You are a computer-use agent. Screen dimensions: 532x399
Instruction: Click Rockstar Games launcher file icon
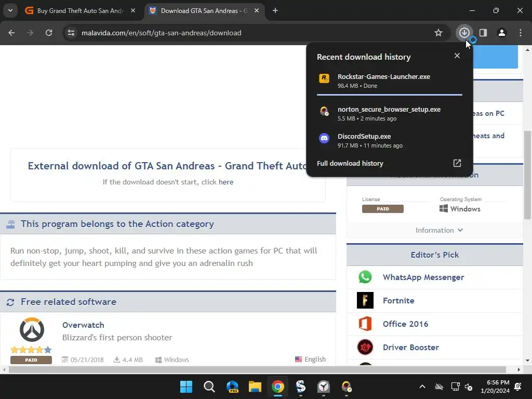(324, 78)
